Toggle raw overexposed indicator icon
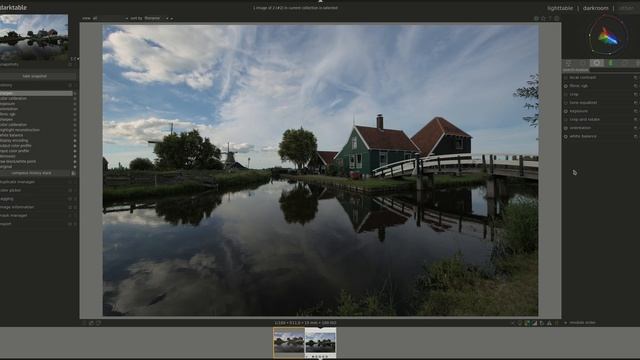This screenshot has width=640, height=360. point(527,323)
